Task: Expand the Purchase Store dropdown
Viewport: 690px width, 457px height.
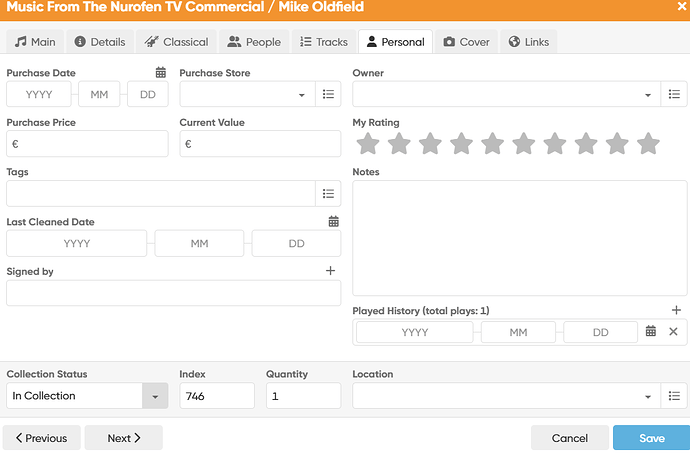Action: point(302,95)
